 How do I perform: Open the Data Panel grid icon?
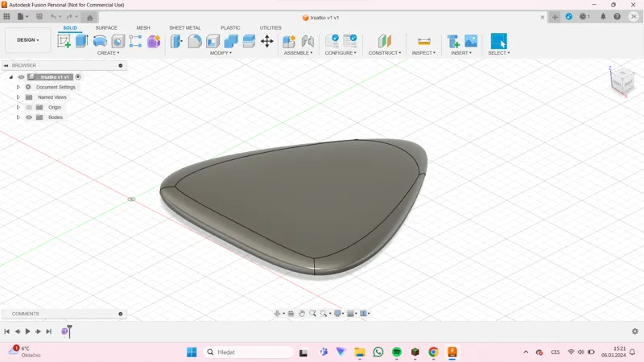(6, 17)
